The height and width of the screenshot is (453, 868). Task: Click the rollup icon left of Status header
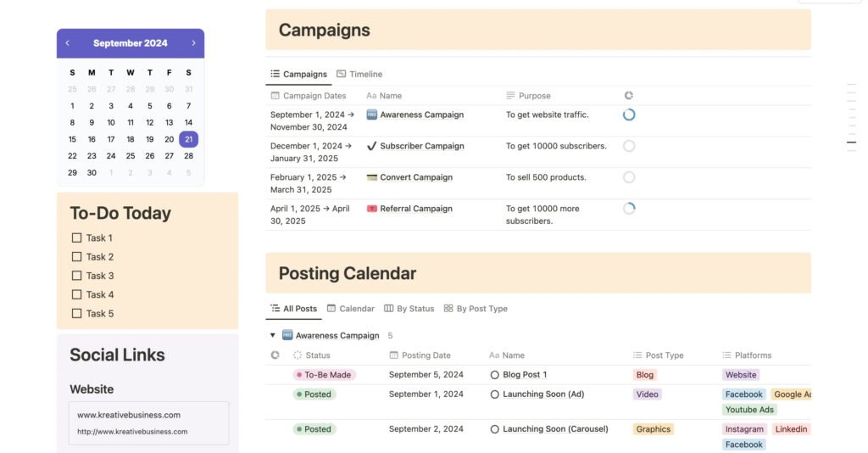[x=275, y=355]
